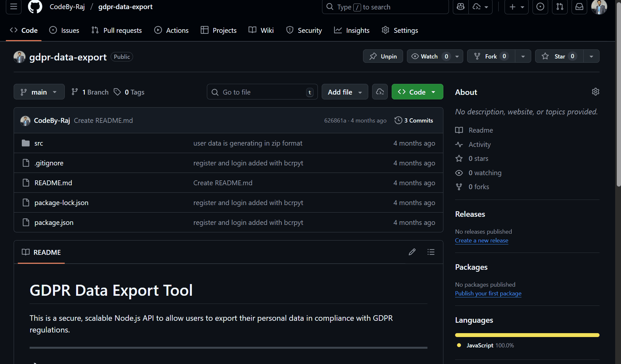Toggle Watch status for the repository
The image size is (621, 364).
426,56
